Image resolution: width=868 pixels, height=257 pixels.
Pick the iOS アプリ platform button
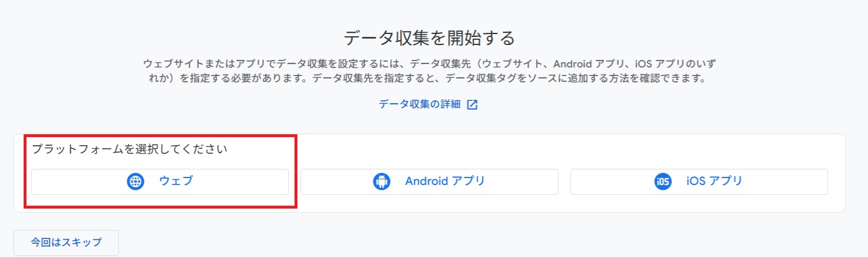pos(699,182)
